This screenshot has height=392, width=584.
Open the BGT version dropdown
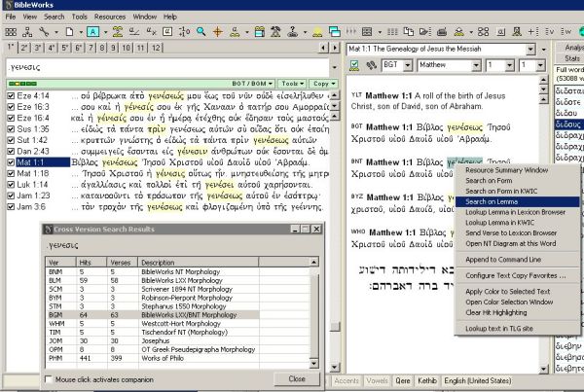click(x=408, y=66)
